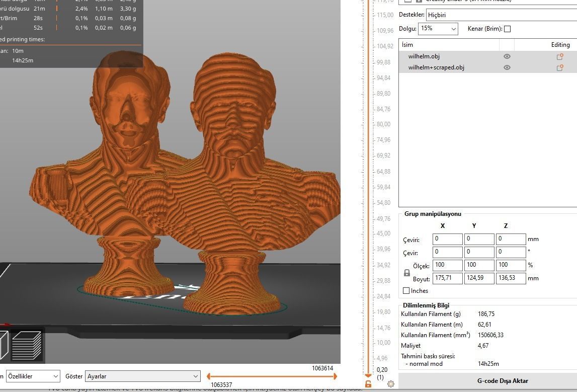This screenshot has height=392, width=577.
Task: Click the Maliyet cost value 4,67
Action: (483, 346)
